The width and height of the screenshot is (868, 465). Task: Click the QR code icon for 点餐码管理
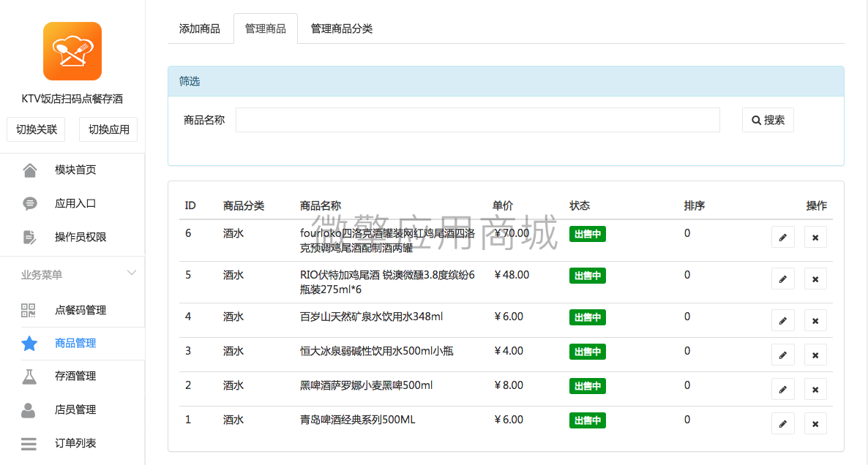[29, 310]
